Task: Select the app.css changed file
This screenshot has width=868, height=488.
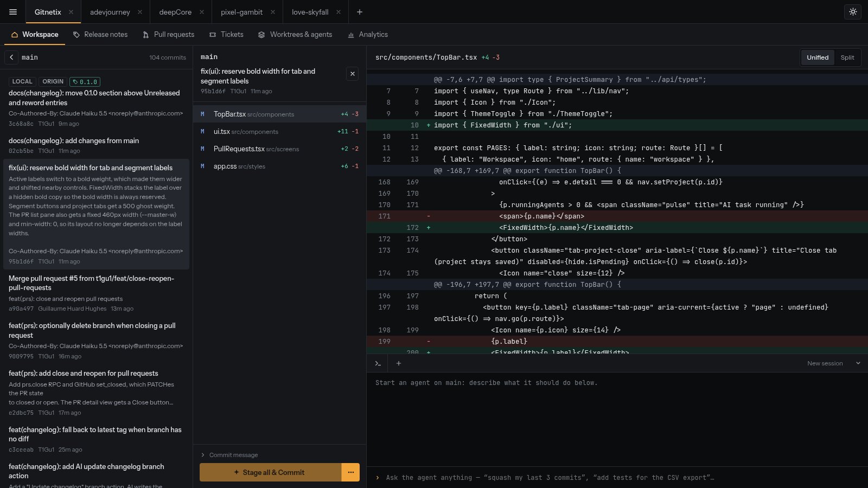Action: [x=279, y=166]
